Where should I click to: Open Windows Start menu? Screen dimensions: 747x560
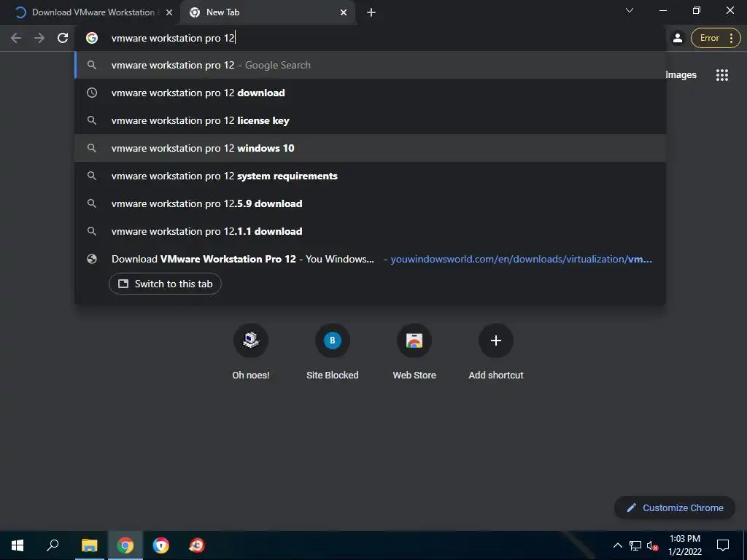click(x=18, y=545)
